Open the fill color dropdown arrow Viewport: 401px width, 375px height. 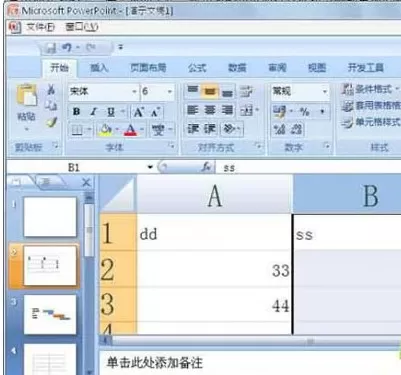117,130
